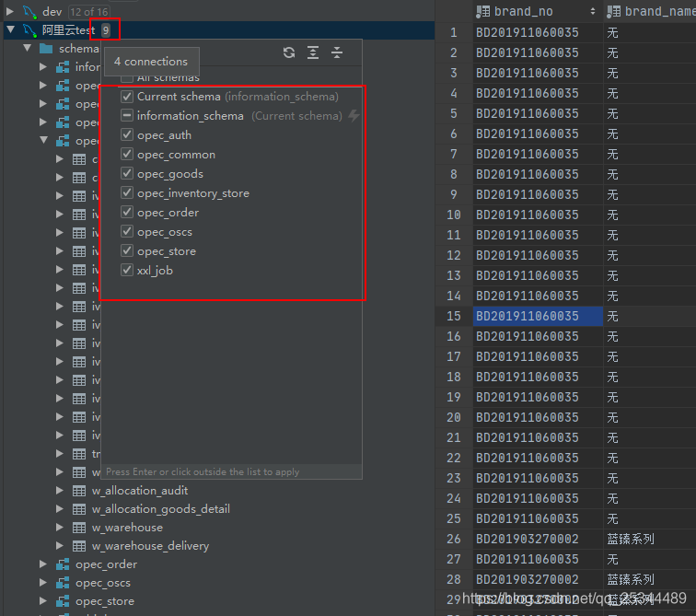Uncheck the opec_inventory_store checkbox
The image size is (696, 616).
click(127, 193)
